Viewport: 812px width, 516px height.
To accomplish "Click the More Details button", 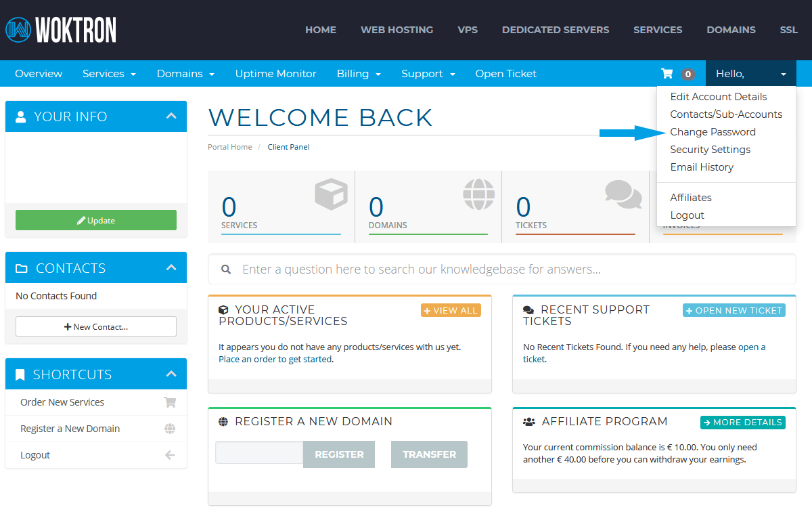I will tap(743, 422).
